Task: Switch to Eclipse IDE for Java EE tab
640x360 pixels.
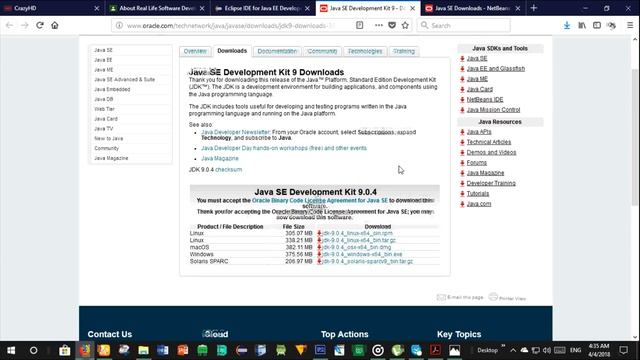Action: (262, 8)
